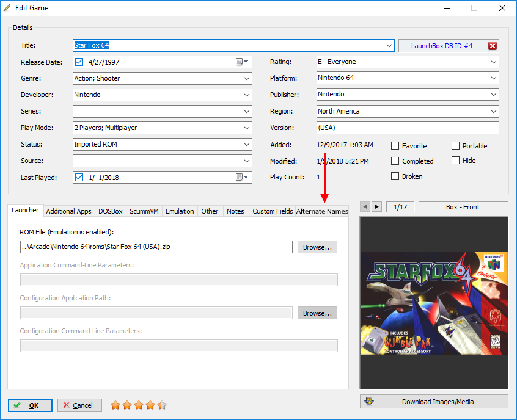Mark game as Favorite
517x420 pixels.
pyautogui.click(x=395, y=146)
